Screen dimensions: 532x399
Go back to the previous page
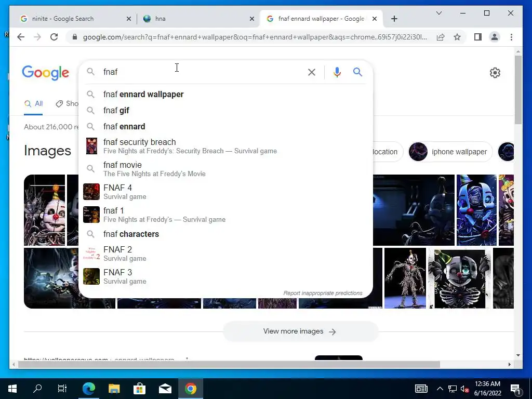click(x=21, y=37)
